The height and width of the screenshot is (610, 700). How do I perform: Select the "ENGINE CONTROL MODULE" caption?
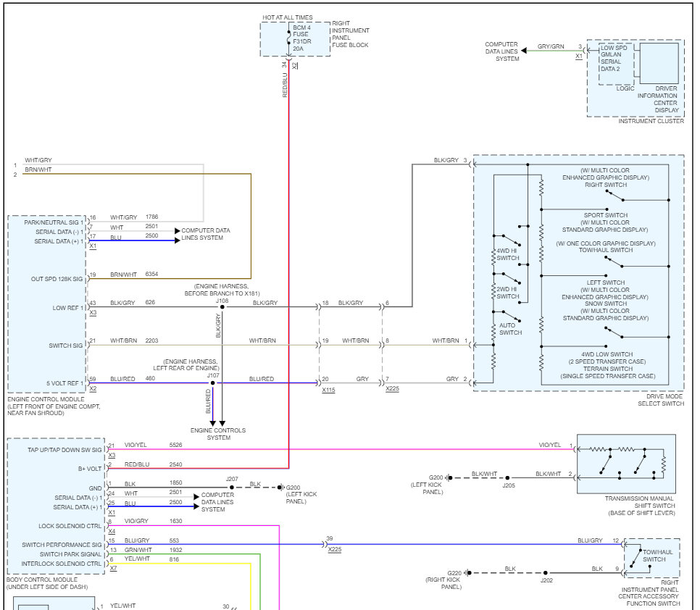pos(46,399)
